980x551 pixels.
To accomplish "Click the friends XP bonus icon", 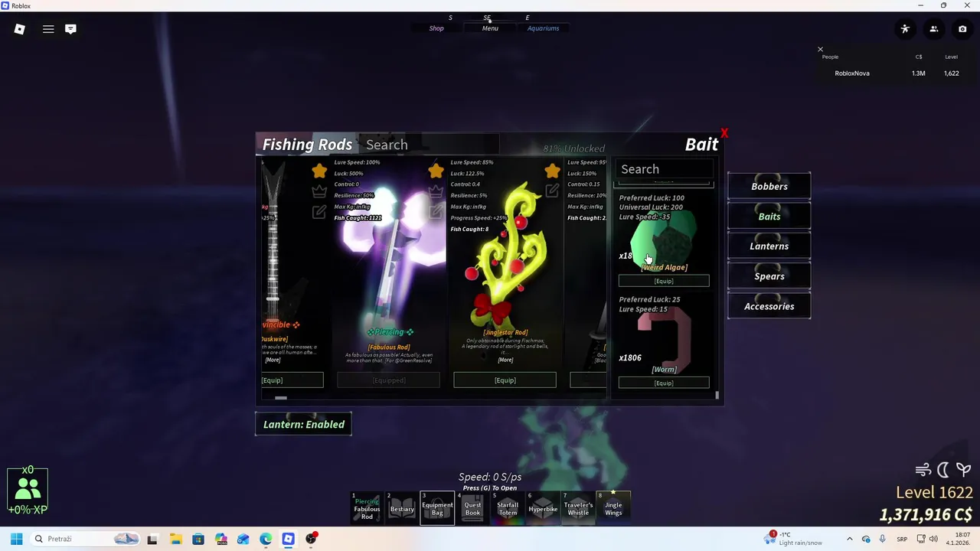I will [28, 491].
